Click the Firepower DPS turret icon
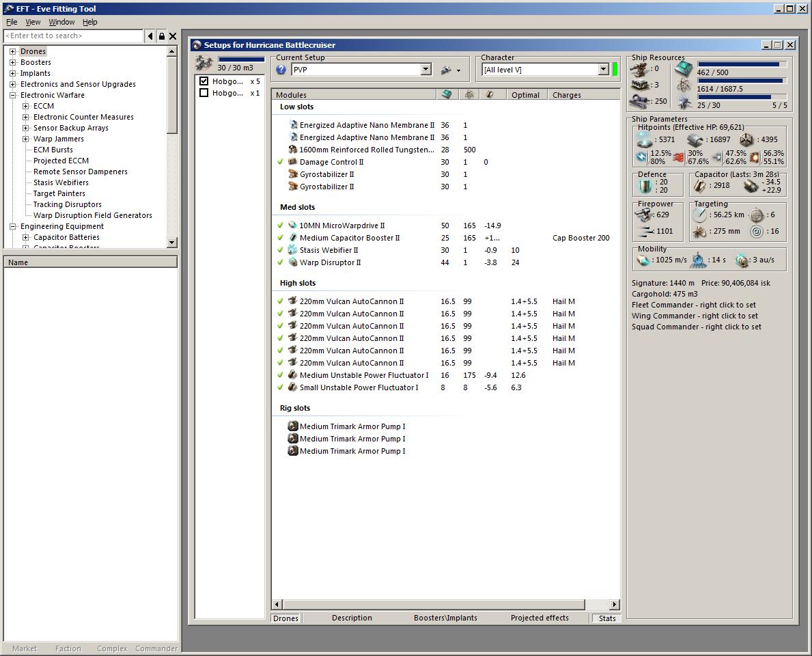The image size is (812, 656). pyautogui.click(x=644, y=215)
